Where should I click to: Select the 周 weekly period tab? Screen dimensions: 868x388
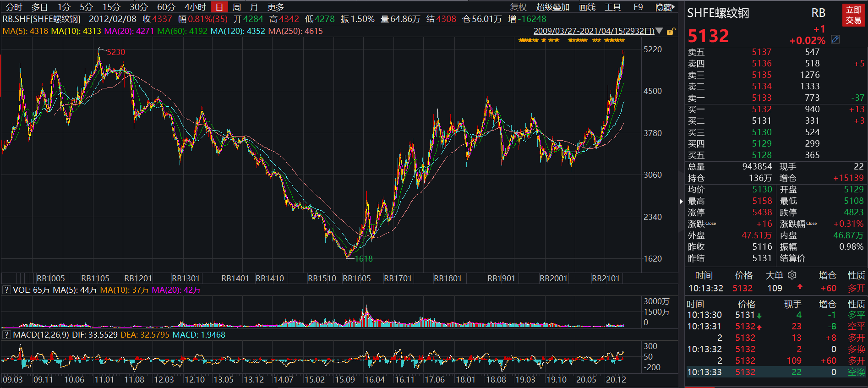[236, 7]
